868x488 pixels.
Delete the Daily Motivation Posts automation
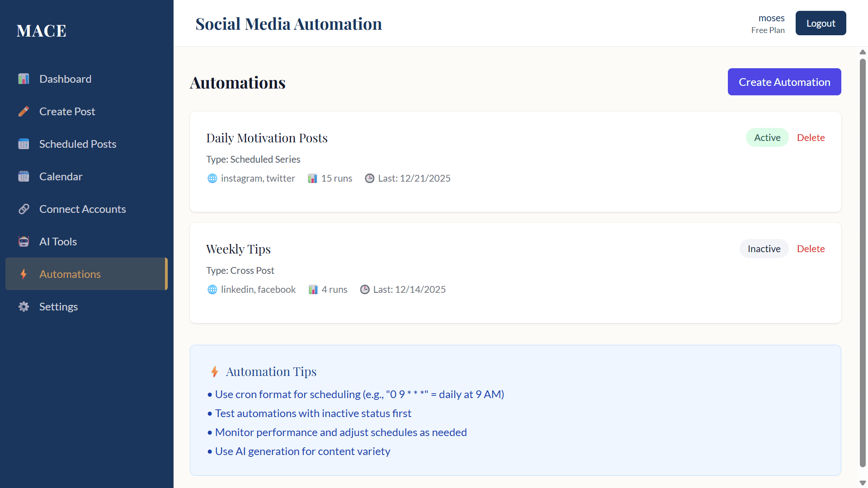(811, 138)
